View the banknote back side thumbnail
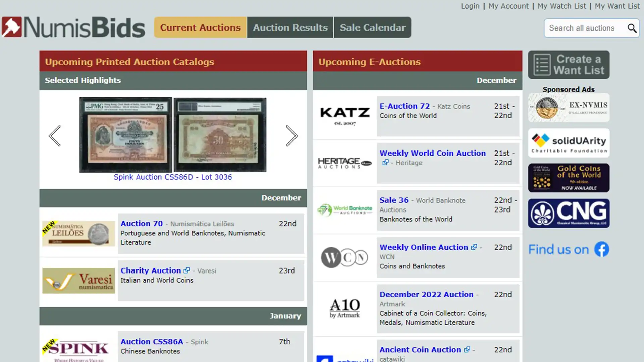 coord(220,135)
